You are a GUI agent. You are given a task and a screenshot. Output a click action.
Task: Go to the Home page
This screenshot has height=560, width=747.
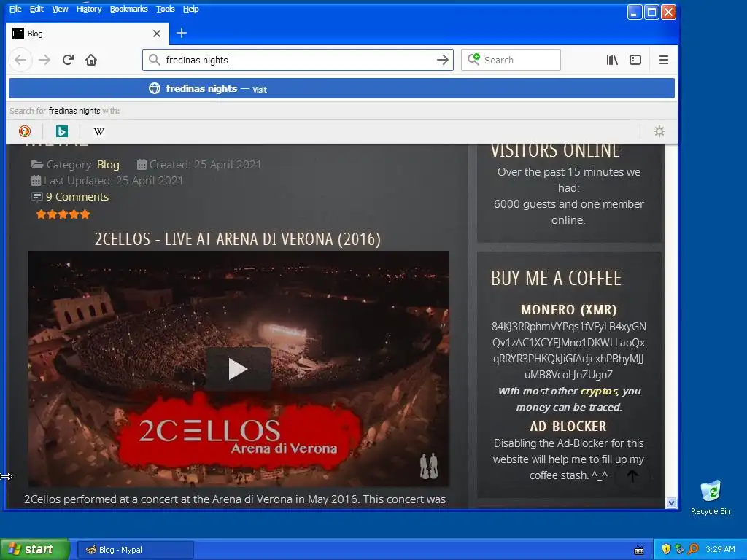(x=91, y=60)
